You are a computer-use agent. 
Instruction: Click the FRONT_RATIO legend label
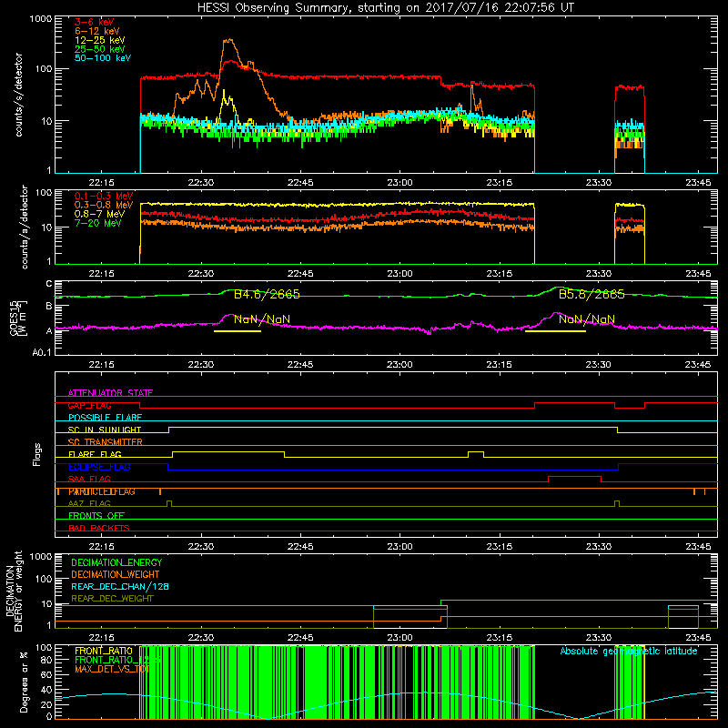click(104, 651)
